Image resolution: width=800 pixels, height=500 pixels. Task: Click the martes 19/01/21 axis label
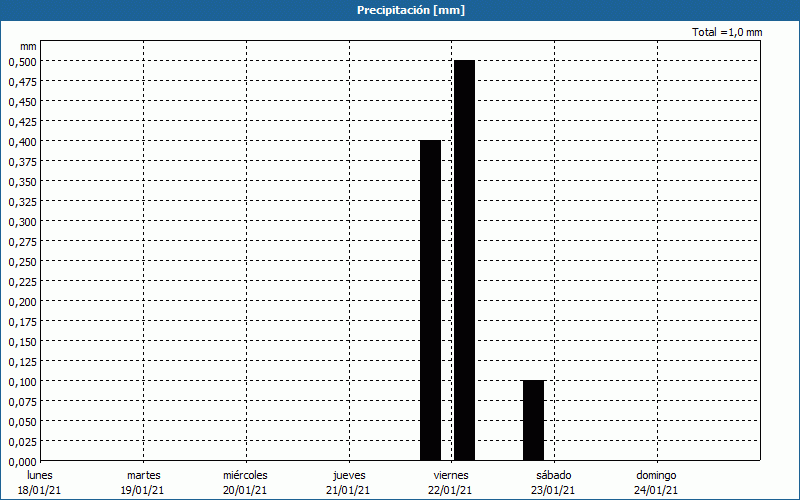coord(143,483)
